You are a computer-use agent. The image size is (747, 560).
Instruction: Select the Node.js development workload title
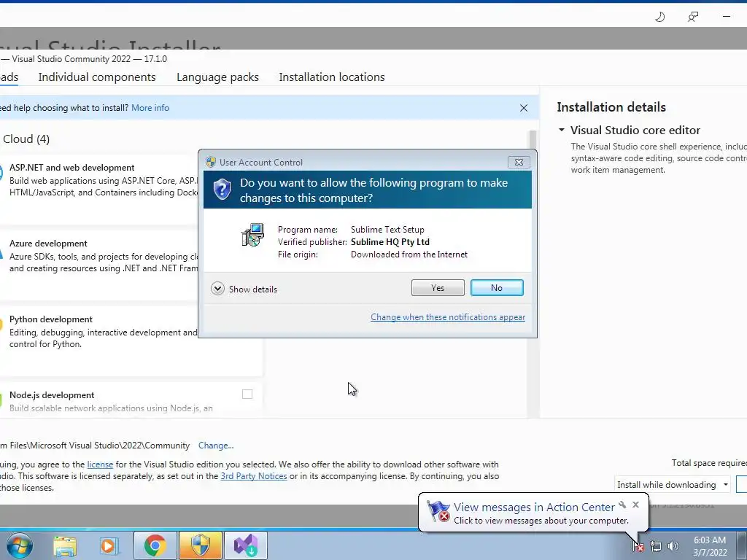[52, 394]
